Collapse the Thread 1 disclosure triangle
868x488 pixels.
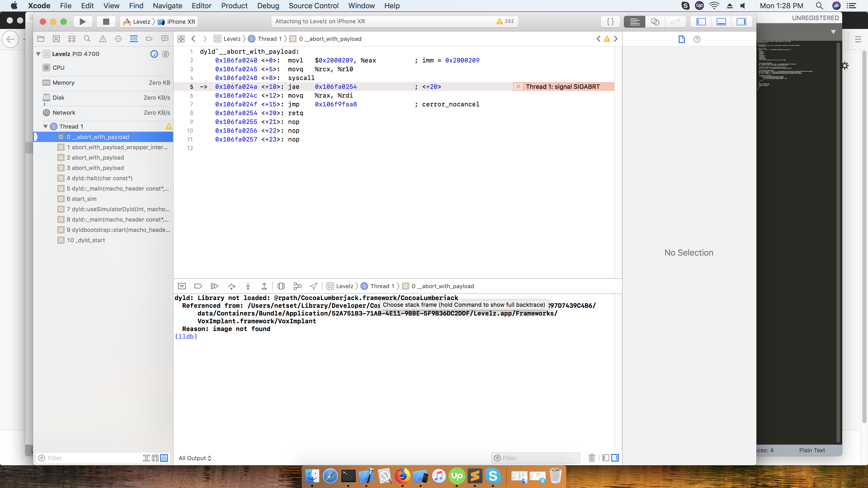pos(45,126)
